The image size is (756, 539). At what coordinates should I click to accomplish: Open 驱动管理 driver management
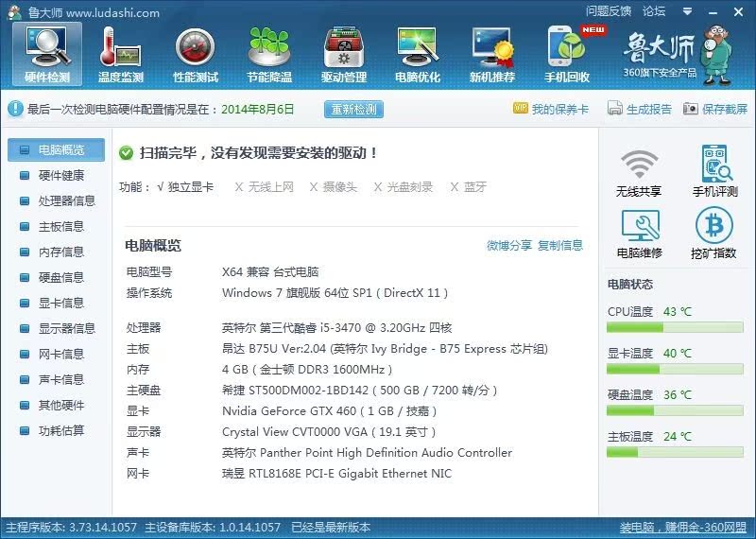click(344, 54)
